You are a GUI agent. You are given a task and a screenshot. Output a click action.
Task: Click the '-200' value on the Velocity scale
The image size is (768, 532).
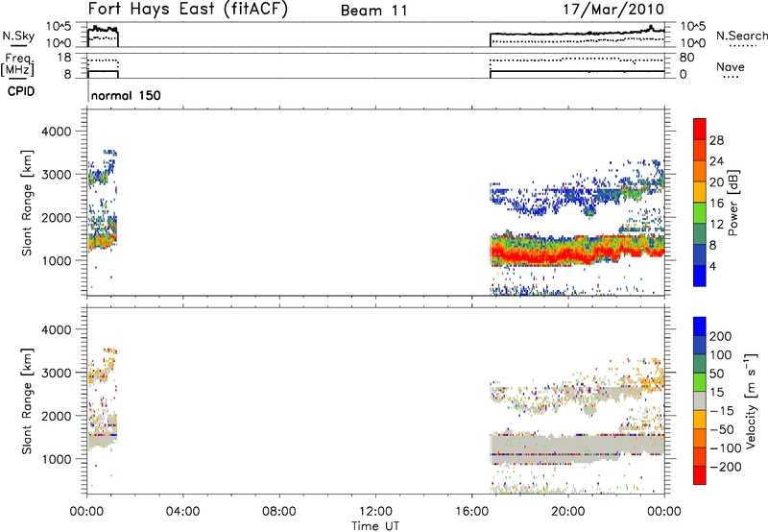pyautogui.click(x=727, y=467)
